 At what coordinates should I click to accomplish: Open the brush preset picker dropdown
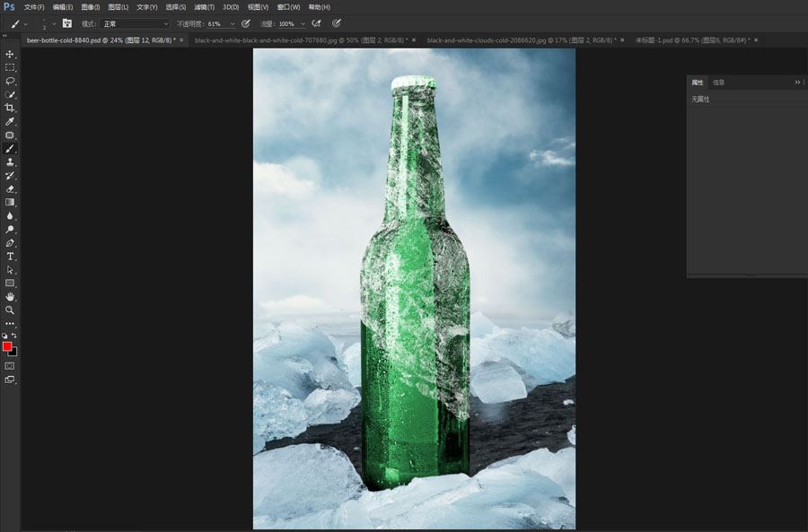click(27, 24)
